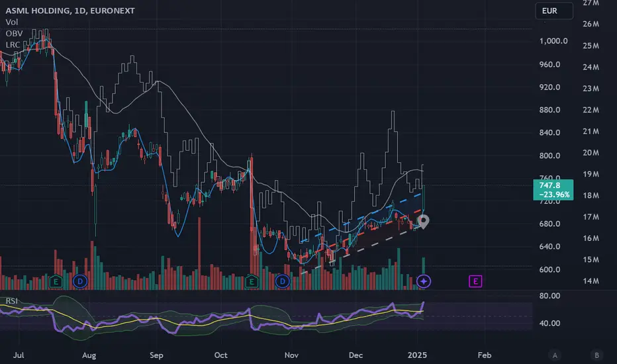Open the green earnings E marker in mid-October

click(x=252, y=281)
